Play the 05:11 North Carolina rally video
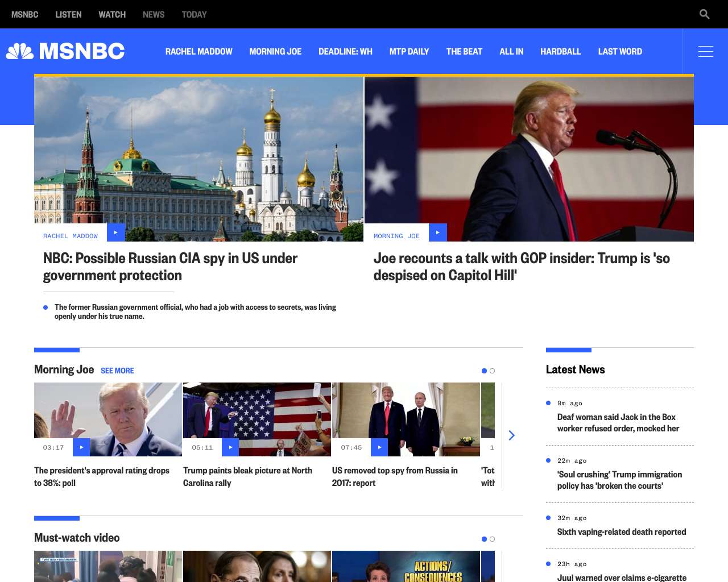Viewport: 728px width, 582px height. [230, 447]
